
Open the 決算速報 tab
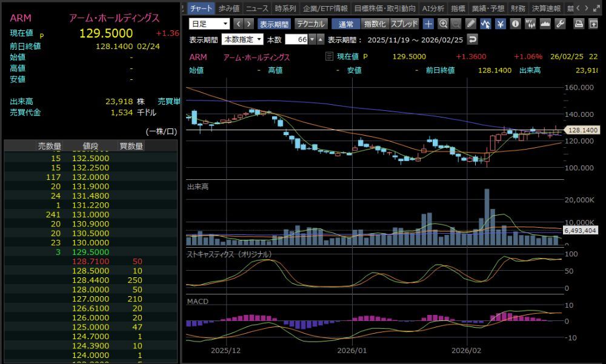(x=546, y=8)
